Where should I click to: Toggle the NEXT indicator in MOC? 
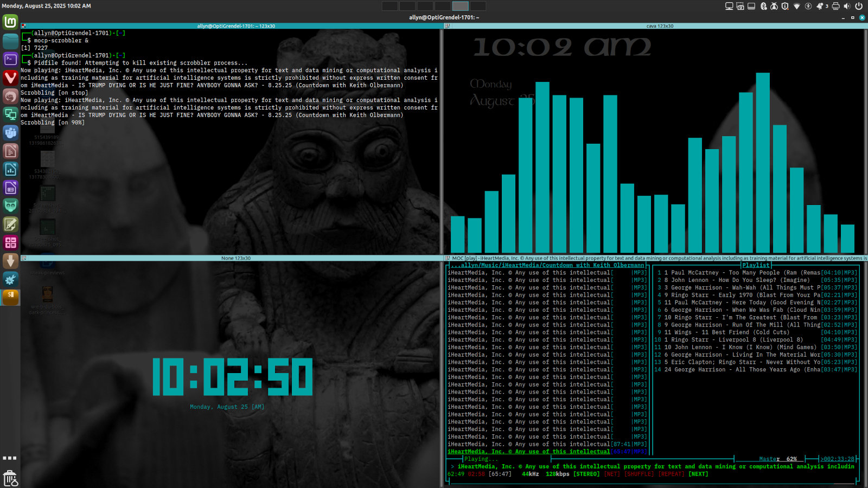pyautogui.click(x=698, y=474)
